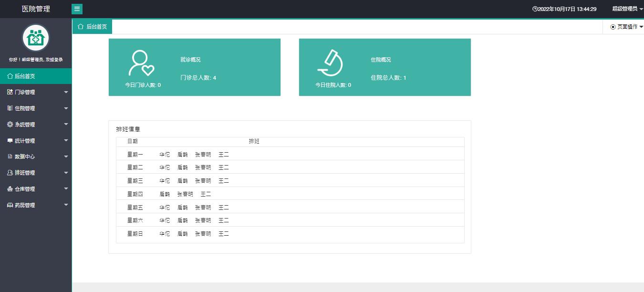Screen dimensions: 644x292
Task: Select the 星期五 schedule row
Action: [x=290, y=208]
